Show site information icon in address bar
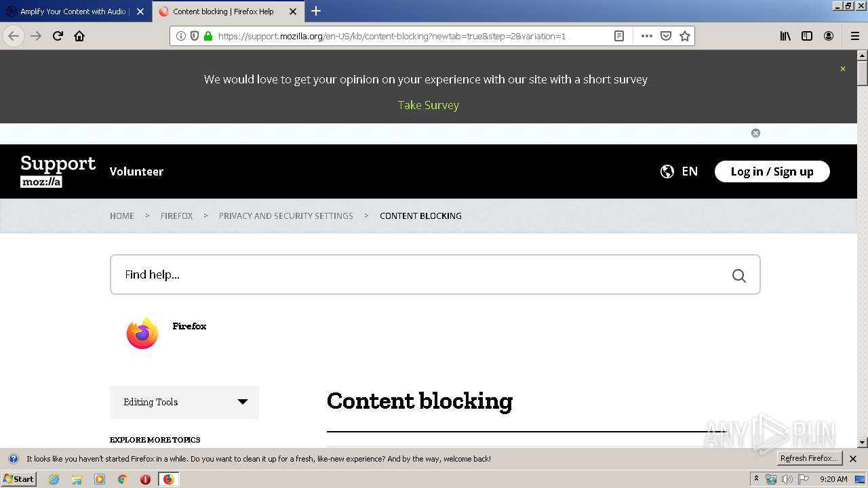 pos(181,36)
